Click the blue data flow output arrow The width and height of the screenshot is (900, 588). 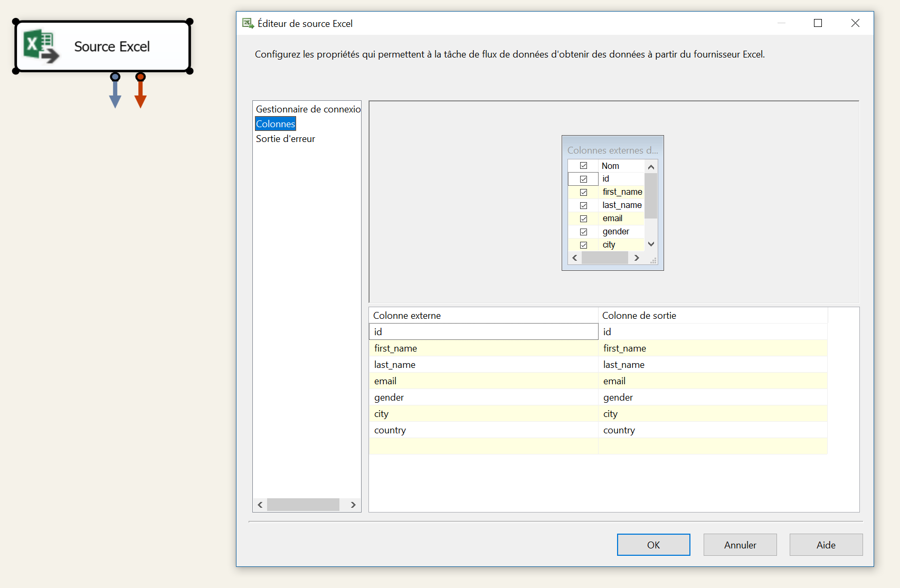click(115, 91)
